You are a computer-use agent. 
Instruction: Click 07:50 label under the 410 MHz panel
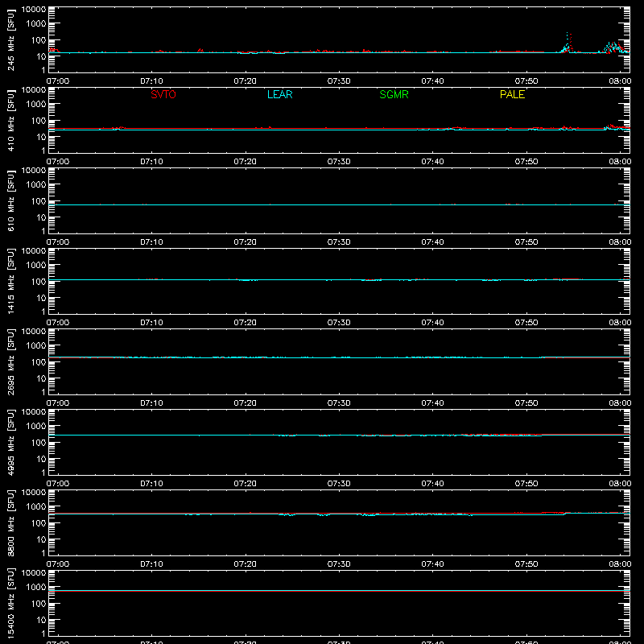coord(526,162)
